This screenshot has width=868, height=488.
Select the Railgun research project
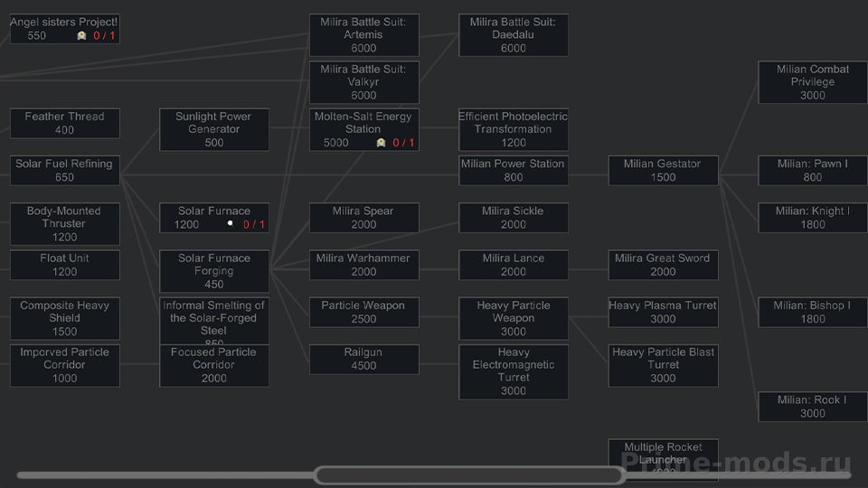[x=363, y=359]
